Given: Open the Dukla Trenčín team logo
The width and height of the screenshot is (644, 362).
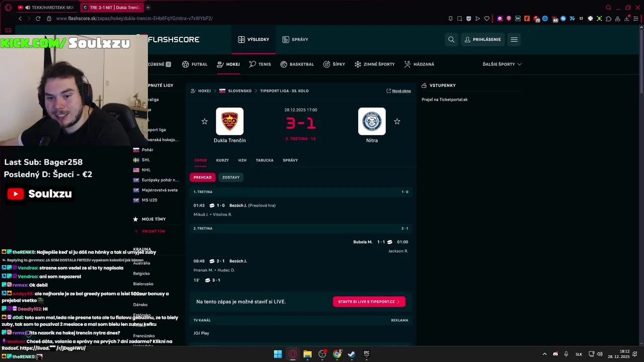Looking at the screenshot, I should point(229,121).
